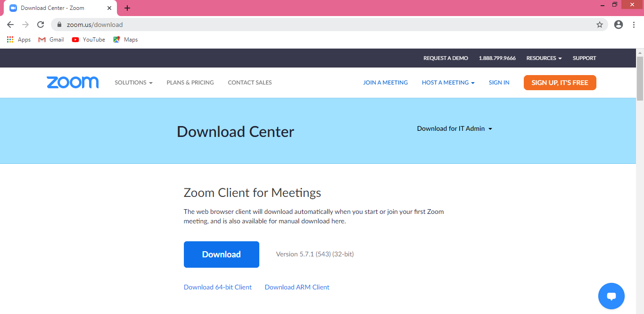Click the browser profile avatar
The height and width of the screenshot is (314, 644).
click(618, 24)
